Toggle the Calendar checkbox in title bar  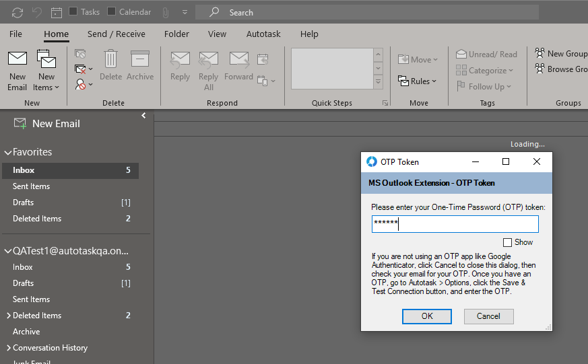tap(112, 12)
